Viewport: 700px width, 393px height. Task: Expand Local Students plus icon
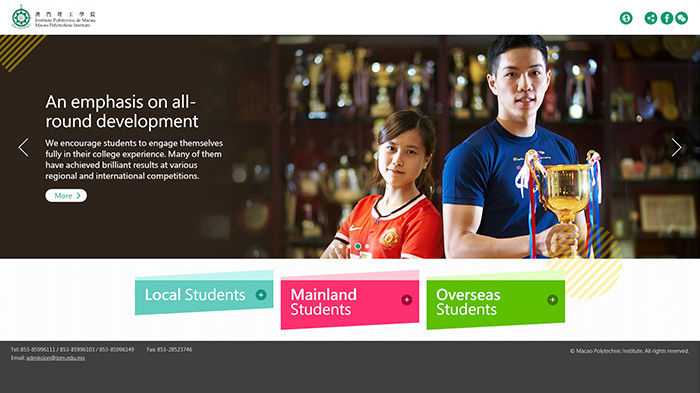[261, 295]
